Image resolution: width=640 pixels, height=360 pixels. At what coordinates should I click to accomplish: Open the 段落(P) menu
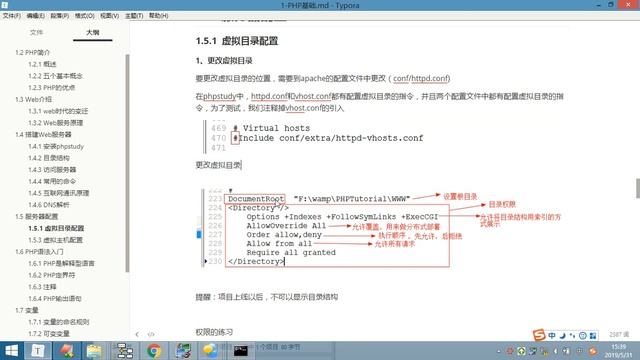60,16
